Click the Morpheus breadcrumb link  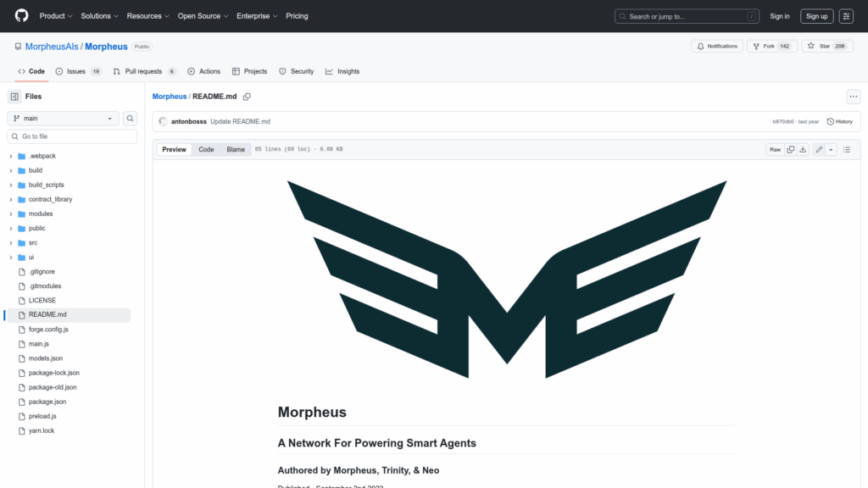170,97
